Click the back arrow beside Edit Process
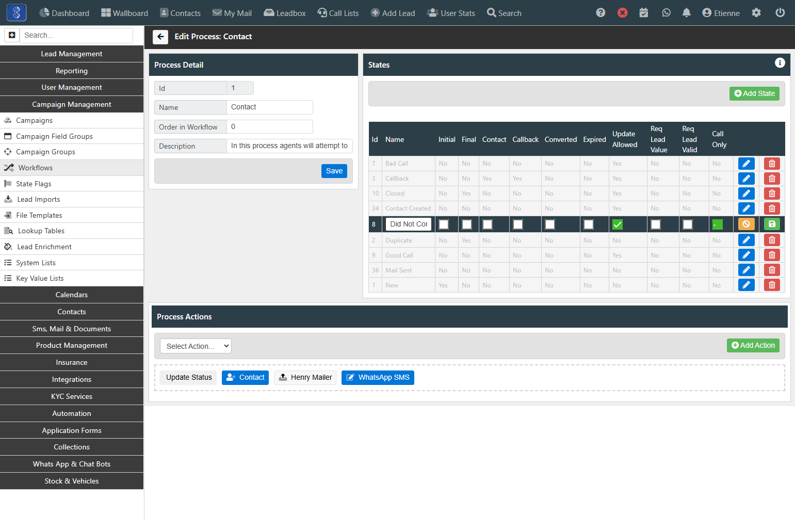Viewport: 795px width, 532px height. [160, 37]
